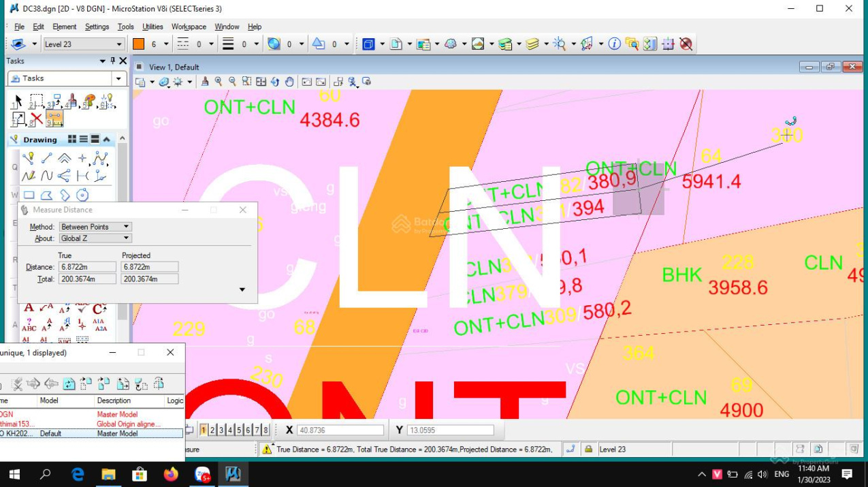Viewport: 868px width, 487px height.
Task: Activate the Pan View hand icon
Action: pos(289,82)
